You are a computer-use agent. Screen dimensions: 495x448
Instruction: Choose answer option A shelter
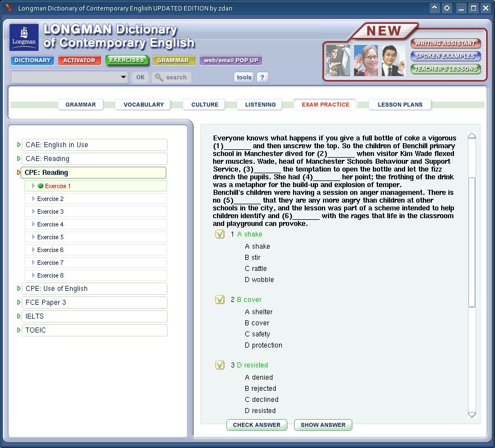pos(259,311)
